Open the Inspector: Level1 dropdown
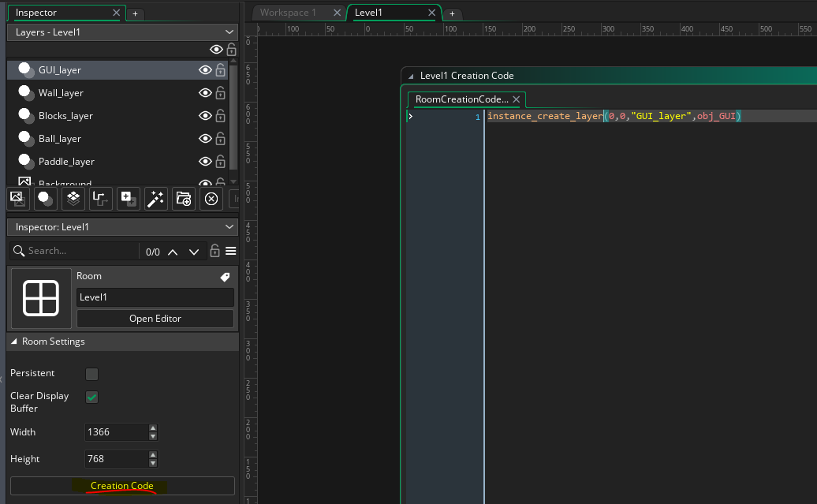Viewport: 817px width, 504px height. (x=122, y=227)
